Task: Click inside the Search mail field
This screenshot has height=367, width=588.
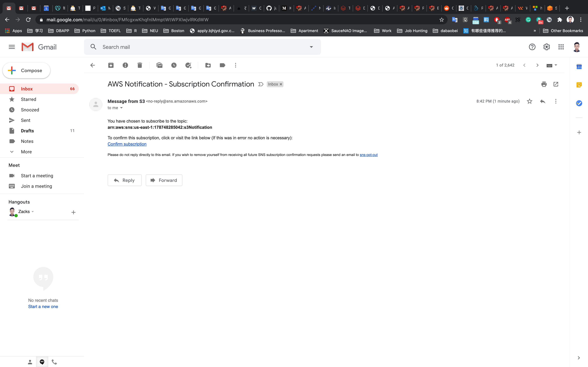Action: coord(194,47)
